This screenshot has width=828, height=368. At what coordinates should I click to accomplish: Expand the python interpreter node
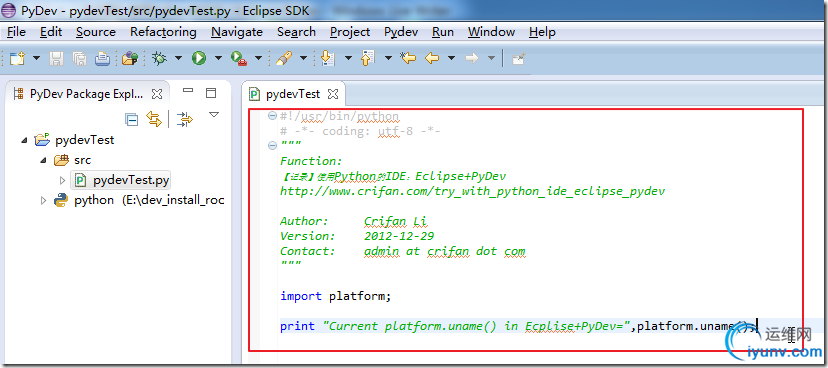[x=44, y=201]
